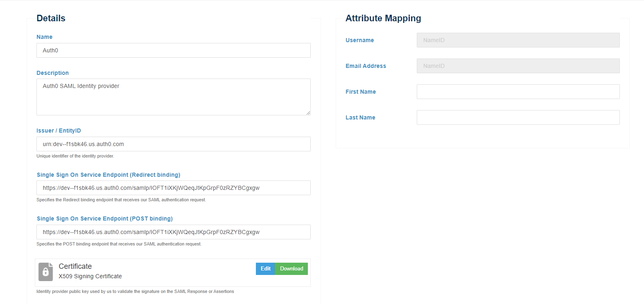The image size is (644, 304).
Task: Click the blue Edit certificate button
Action: point(265,269)
